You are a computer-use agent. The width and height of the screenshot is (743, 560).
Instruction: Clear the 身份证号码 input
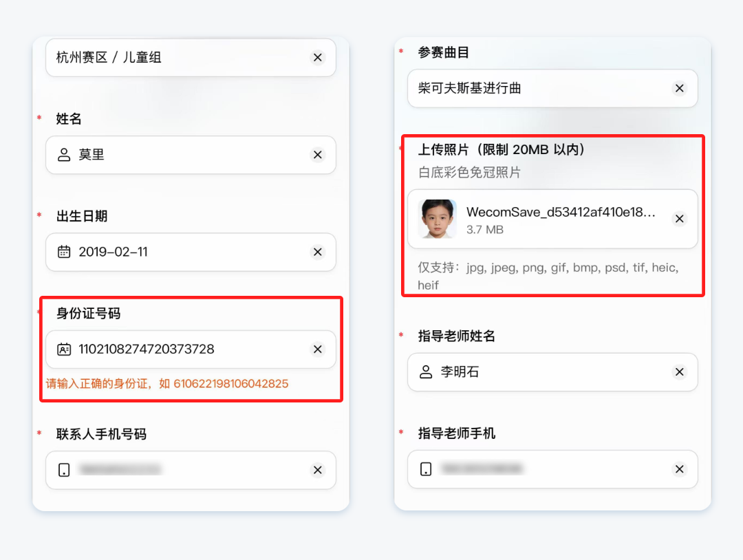(x=318, y=349)
